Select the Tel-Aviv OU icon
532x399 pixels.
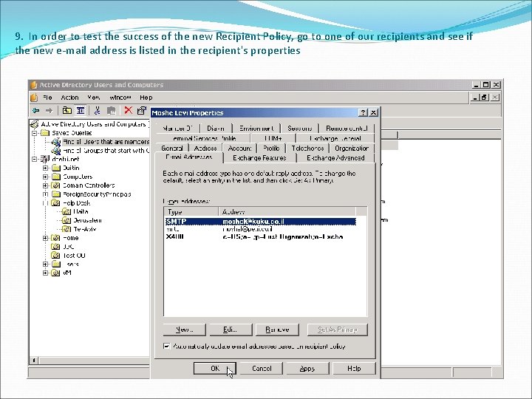(66, 229)
